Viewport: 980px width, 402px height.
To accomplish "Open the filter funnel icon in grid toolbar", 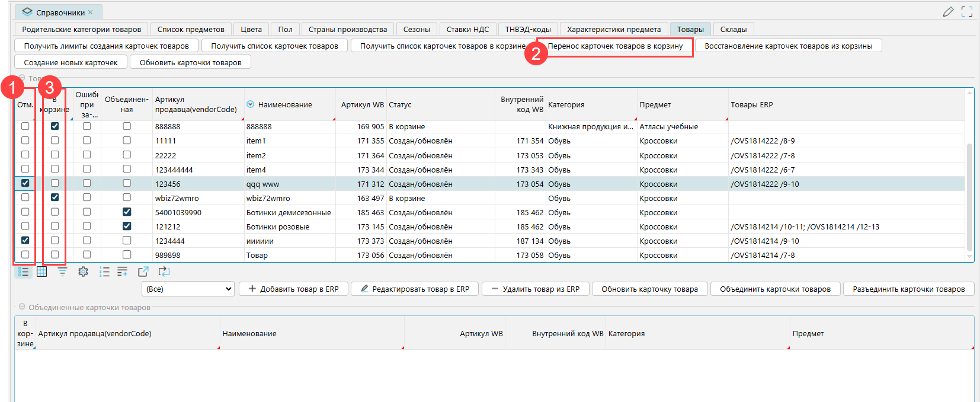I will click(x=62, y=272).
